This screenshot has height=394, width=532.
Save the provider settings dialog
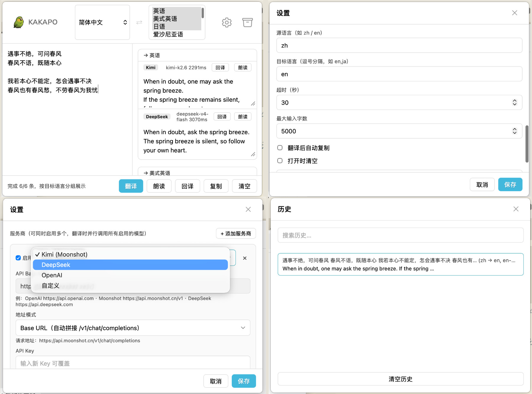pos(244,381)
